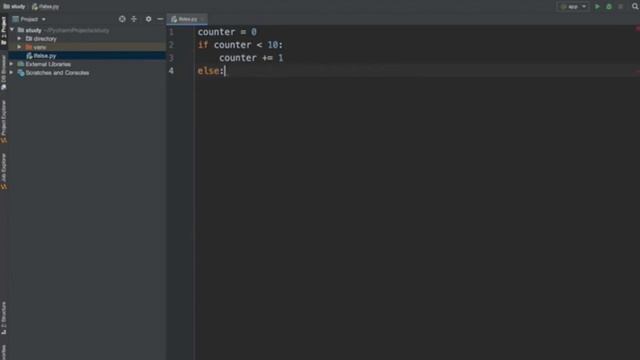
Task: Click gutter line number 1
Action: click(171, 32)
